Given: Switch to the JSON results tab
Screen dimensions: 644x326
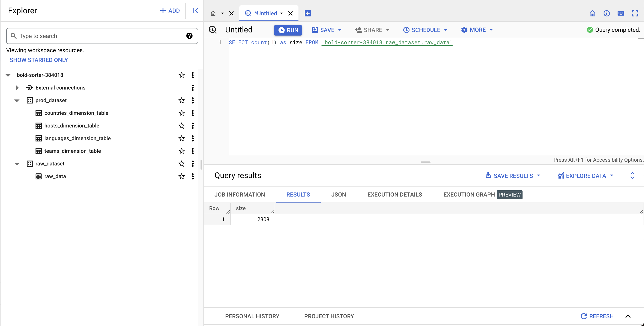Looking at the screenshot, I should (x=338, y=194).
